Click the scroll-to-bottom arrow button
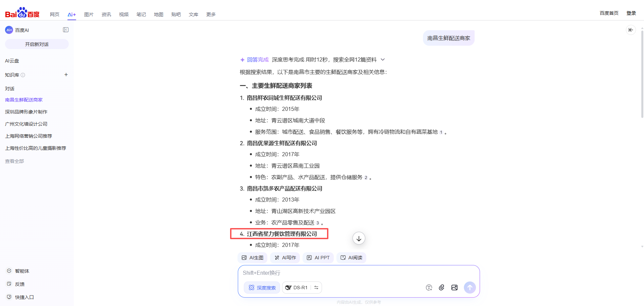The image size is (644, 306). [359, 238]
